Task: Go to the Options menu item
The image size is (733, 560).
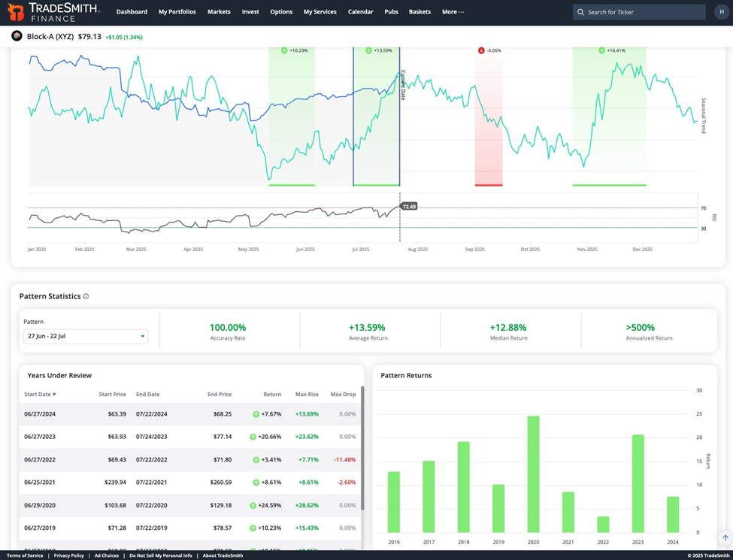Action: [281, 12]
